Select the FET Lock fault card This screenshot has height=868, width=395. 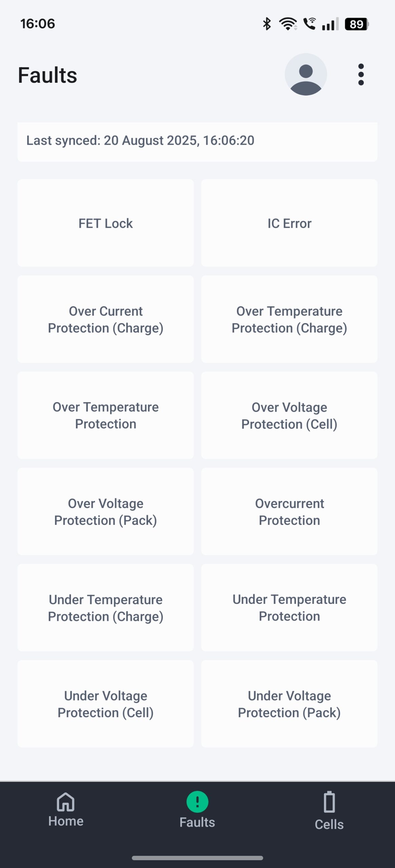point(106,223)
